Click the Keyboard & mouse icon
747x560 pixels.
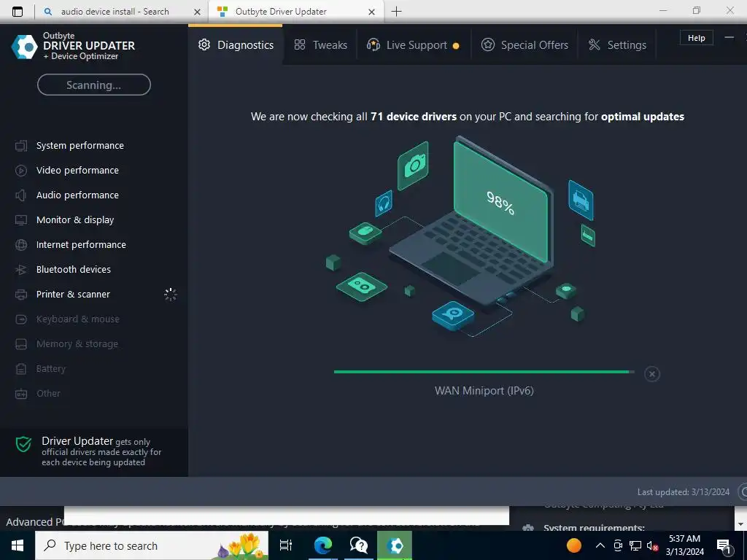tap(21, 319)
